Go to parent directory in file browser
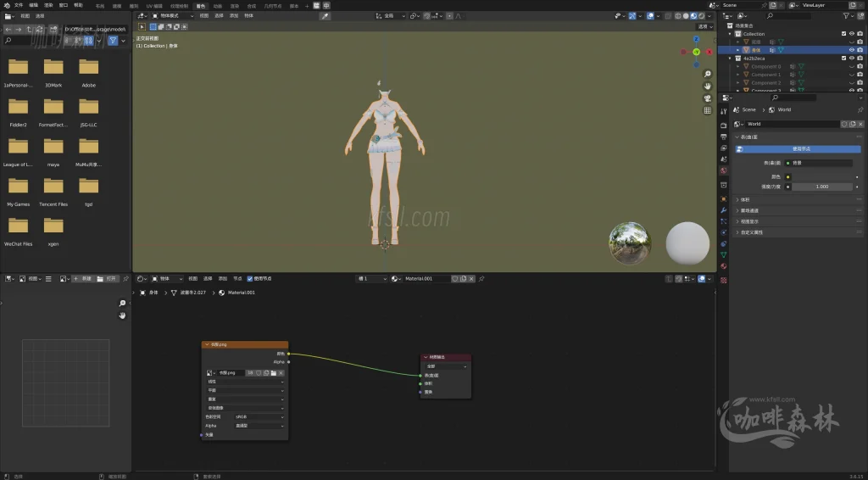Screen dimensions: 868x480 pyautogui.click(x=29, y=30)
